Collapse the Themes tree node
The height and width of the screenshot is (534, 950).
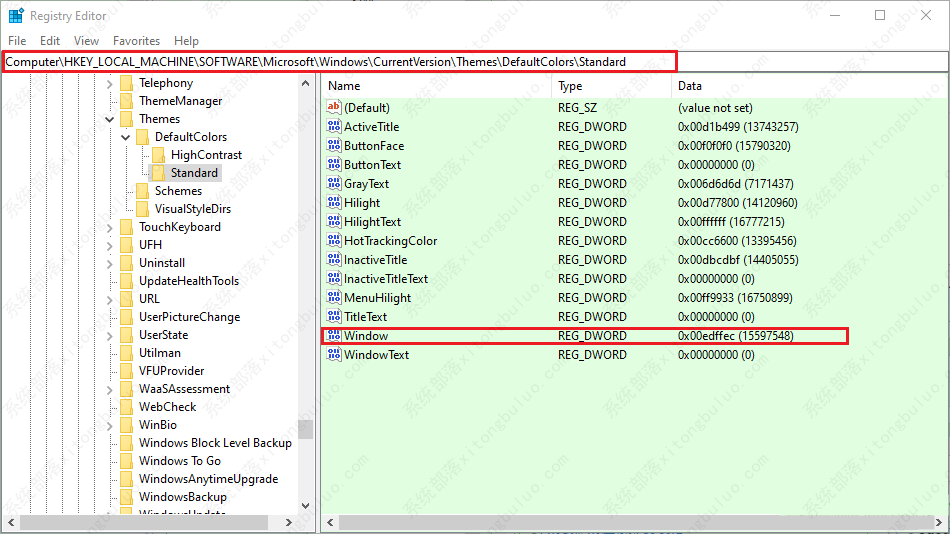(x=110, y=119)
